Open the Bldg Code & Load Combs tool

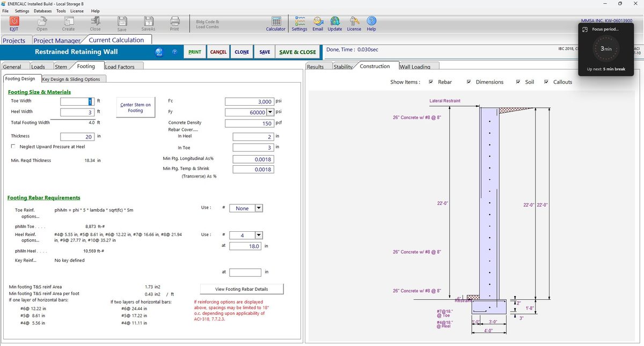click(207, 24)
